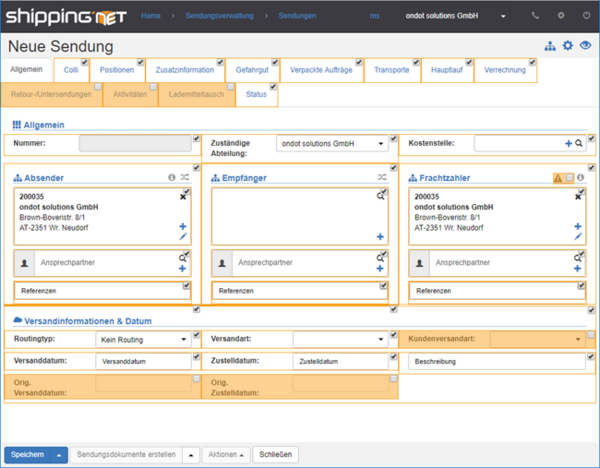Click the plus icon in Empfänger address box
This screenshot has height=468, width=600.
(x=380, y=237)
